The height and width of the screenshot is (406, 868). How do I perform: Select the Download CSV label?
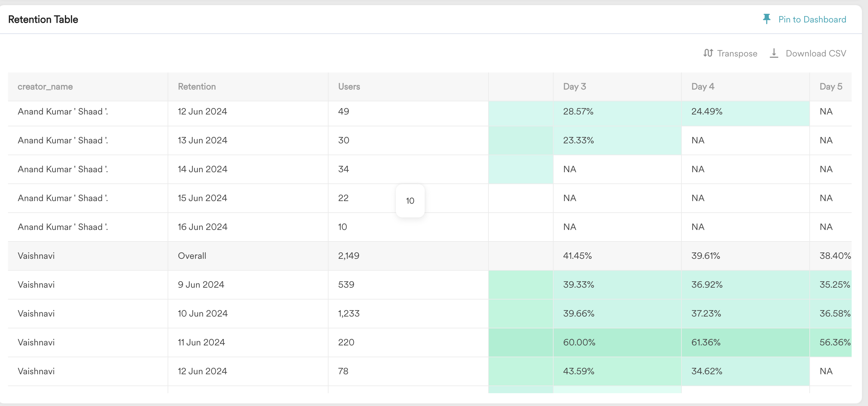coord(816,53)
